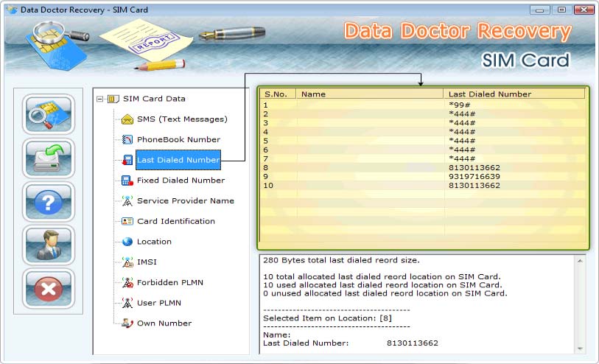
Task: Click the SIM card search sidebar button
Action: point(48,114)
